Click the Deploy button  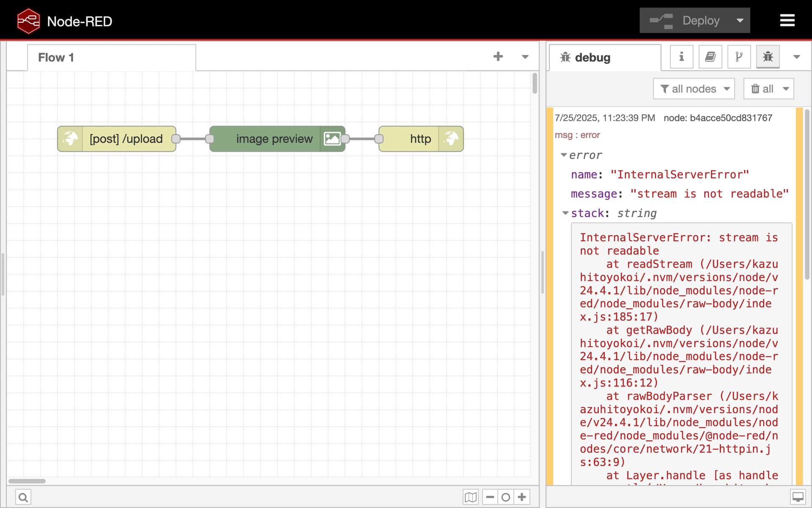tap(685, 20)
